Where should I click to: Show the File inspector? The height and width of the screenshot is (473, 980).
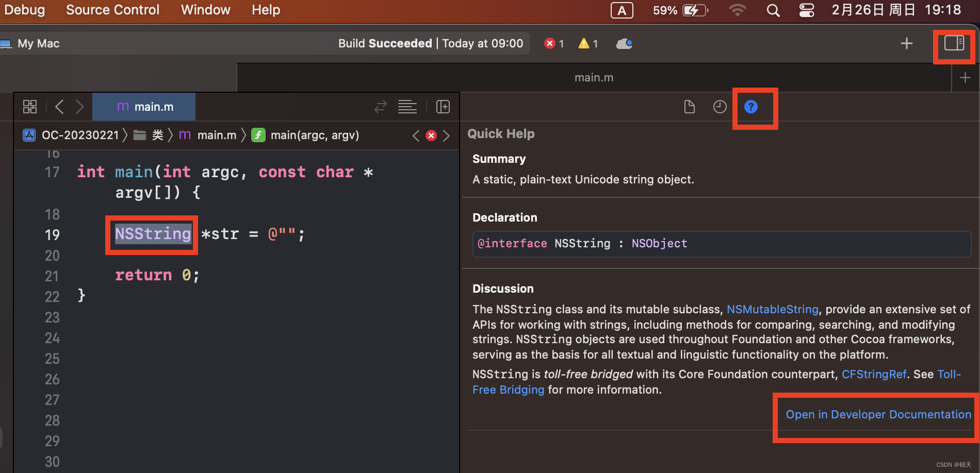(689, 107)
